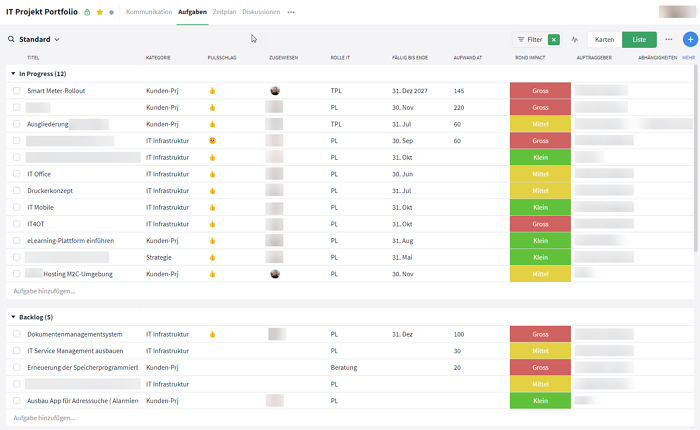Click thumbs-up pulse icon for IT4OT
The height and width of the screenshot is (430, 700).
[x=212, y=224]
